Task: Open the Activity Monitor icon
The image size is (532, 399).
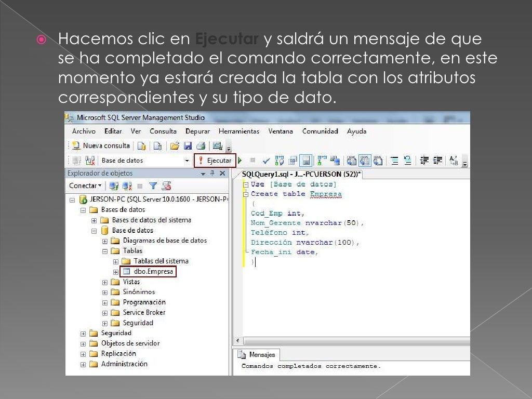Action: tap(217, 146)
